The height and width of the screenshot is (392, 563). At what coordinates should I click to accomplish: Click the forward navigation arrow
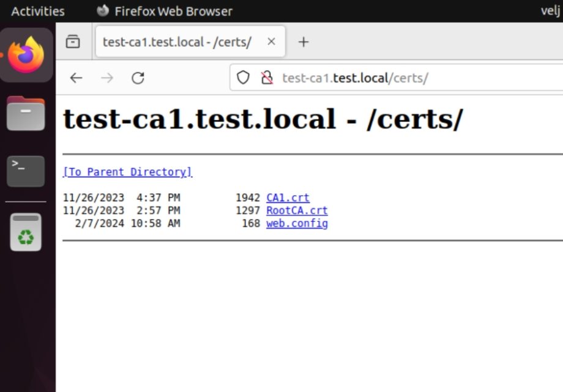106,78
